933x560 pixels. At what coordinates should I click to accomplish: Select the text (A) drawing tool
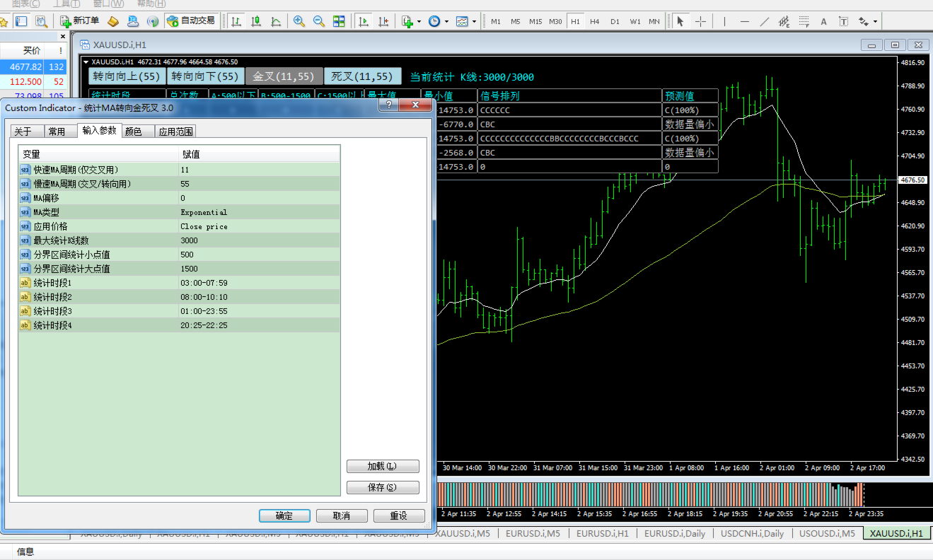tap(823, 21)
